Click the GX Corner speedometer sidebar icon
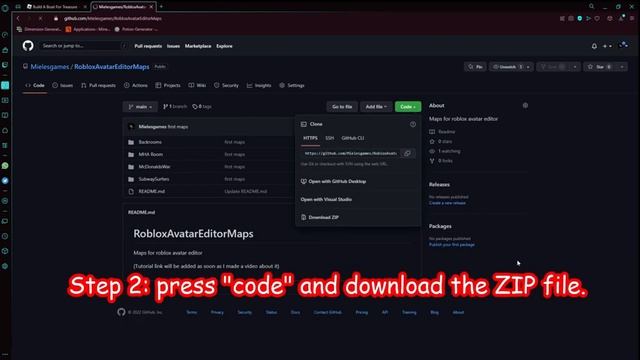The width and height of the screenshot is (640, 360). point(5,35)
